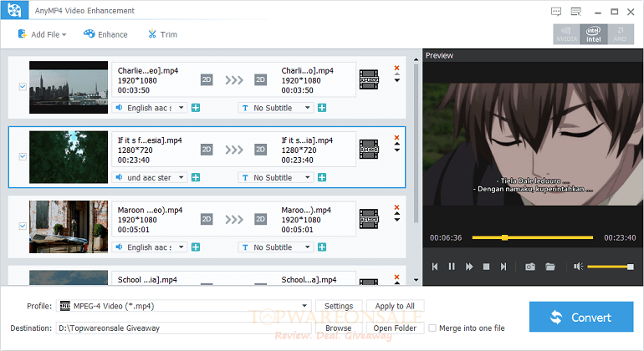
Task: Open output format settings for Charlie video
Action: pos(369,79)
